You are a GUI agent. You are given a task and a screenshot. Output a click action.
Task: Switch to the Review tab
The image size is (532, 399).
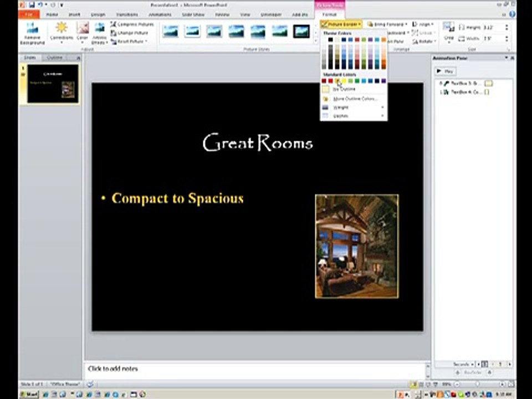click(x=222, y=14)
